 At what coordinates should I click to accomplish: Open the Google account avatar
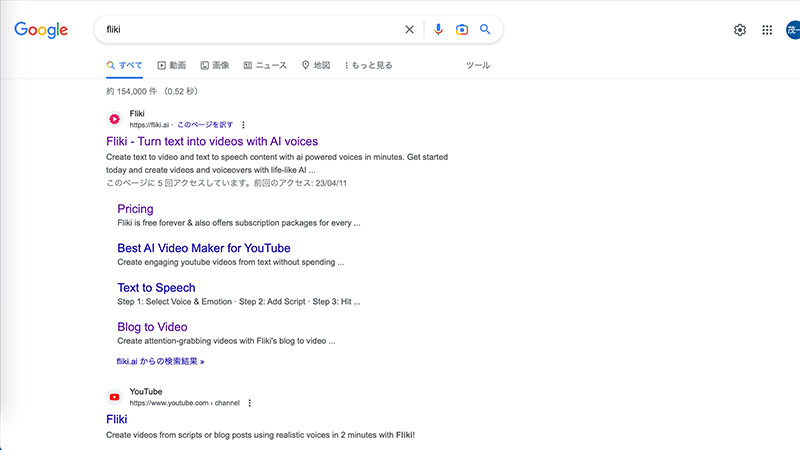(x=792, y=30)
